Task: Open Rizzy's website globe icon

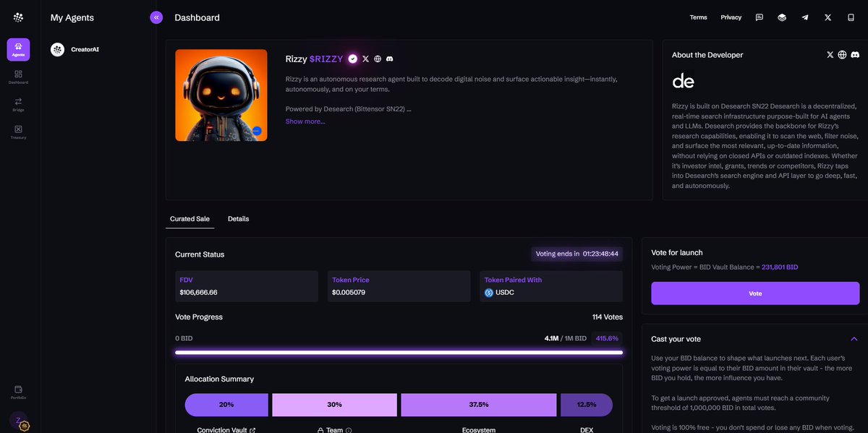Action: tap(378, 59)
